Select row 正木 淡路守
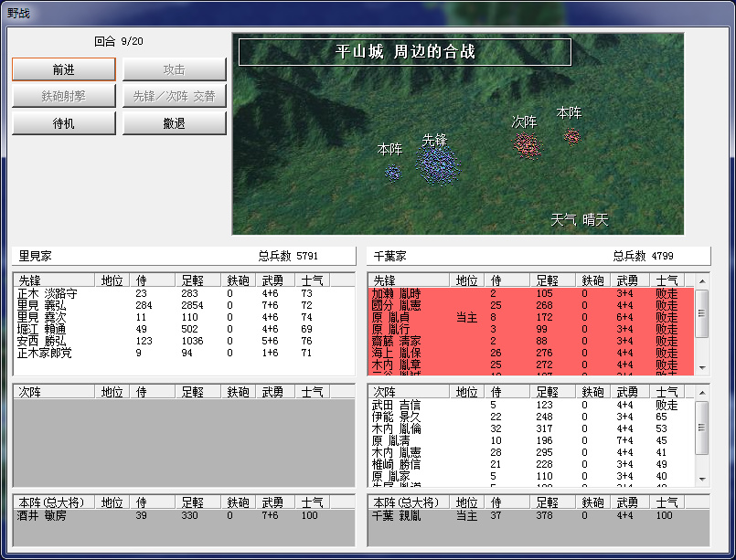Image resolution: width=736 pixels, height=560 pixels. [x=184, y=293]
